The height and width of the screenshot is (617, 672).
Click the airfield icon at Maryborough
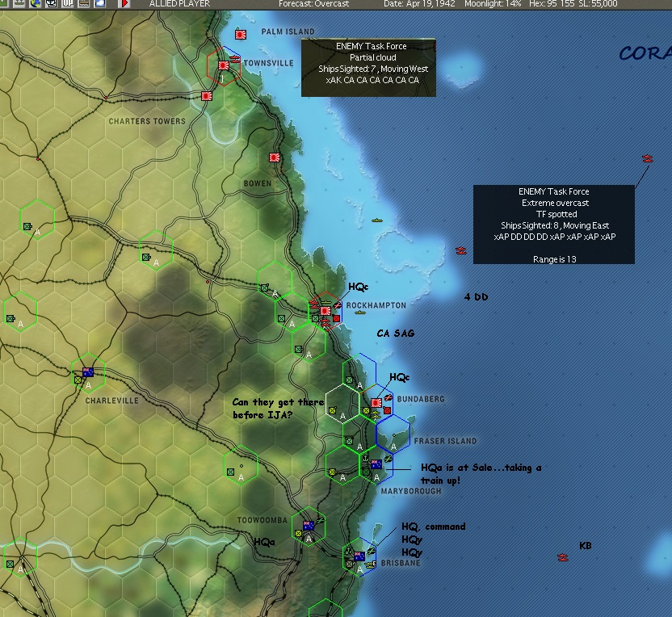(388, 459)
